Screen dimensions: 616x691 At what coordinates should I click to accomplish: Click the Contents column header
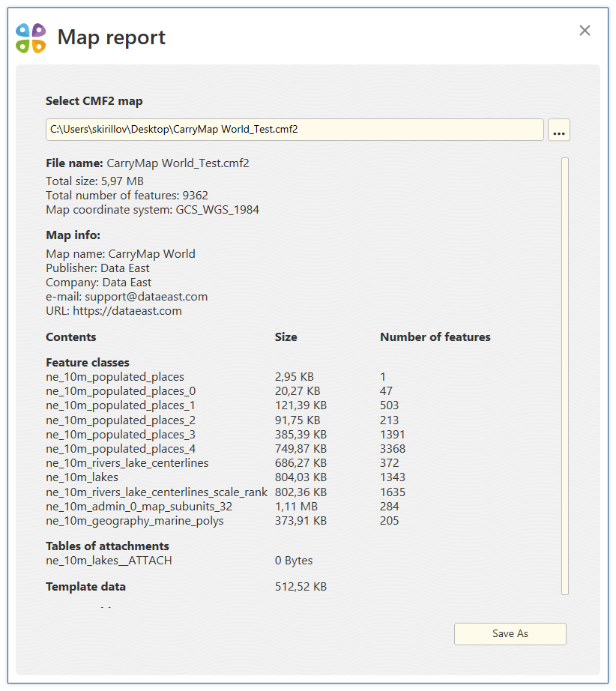pos(71,337)
